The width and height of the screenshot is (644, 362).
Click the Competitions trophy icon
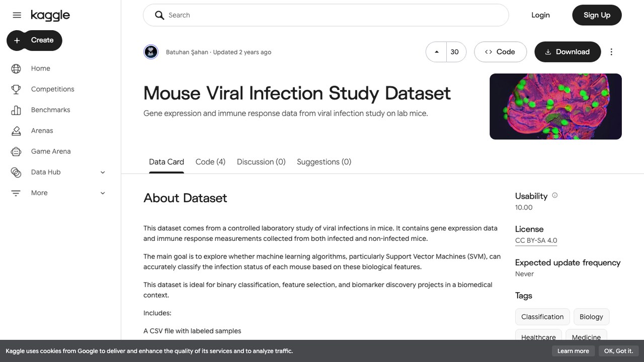point(16,89)
